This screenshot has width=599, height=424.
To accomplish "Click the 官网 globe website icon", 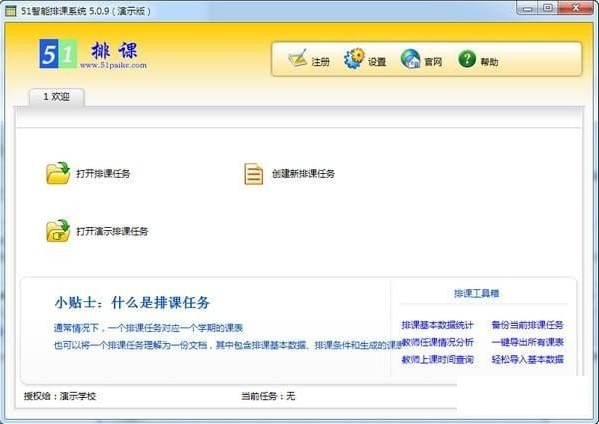I will [x=411, y=59].
